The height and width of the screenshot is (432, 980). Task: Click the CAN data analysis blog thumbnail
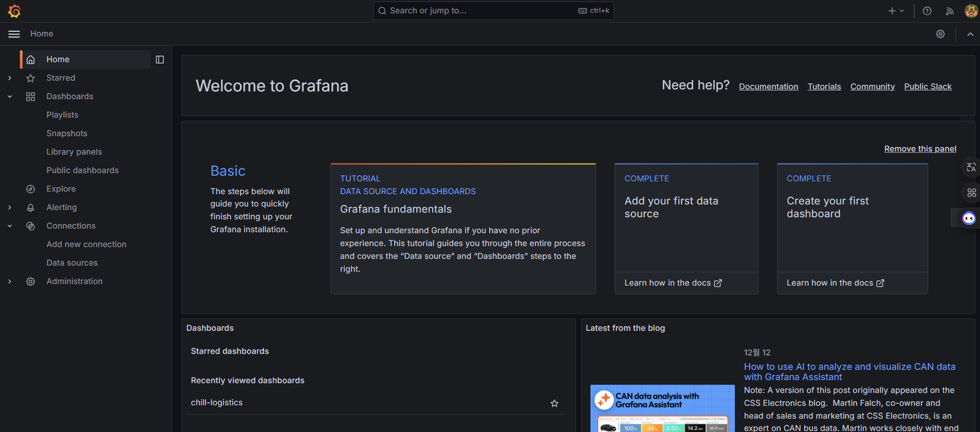(x=662, y=408)
